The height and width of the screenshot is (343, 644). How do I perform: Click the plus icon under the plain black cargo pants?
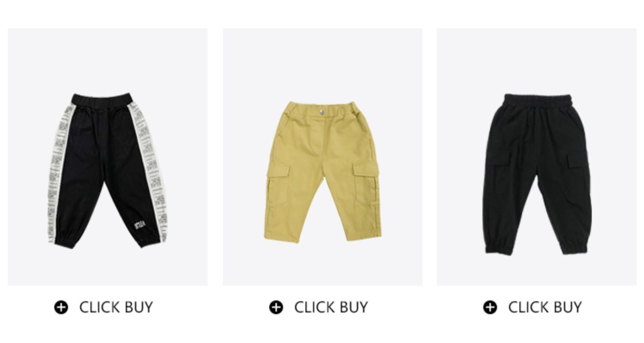[490, 307]
